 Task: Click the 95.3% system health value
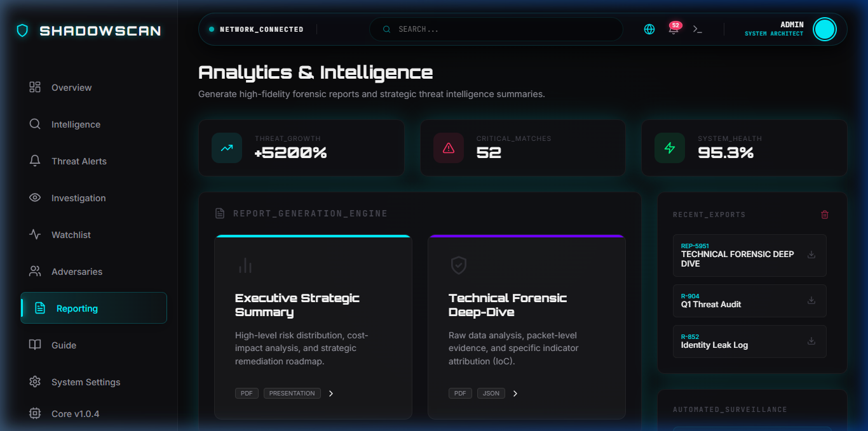pyautogui.click(x=726, y=153)
